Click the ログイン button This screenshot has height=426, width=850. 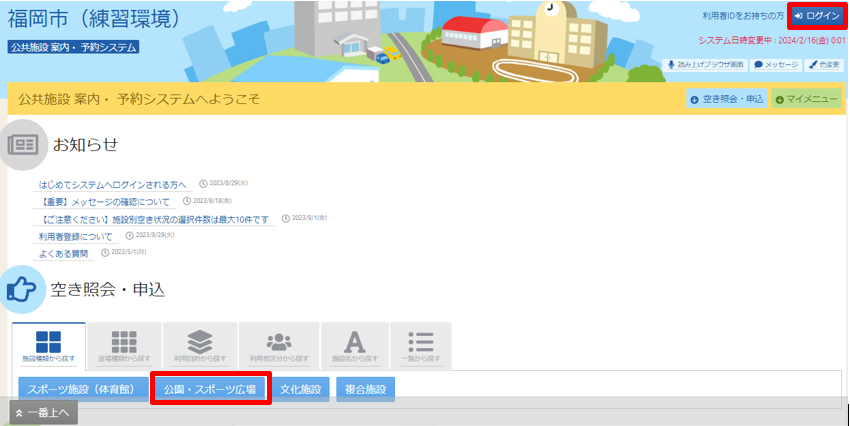(x=817, y=16)
